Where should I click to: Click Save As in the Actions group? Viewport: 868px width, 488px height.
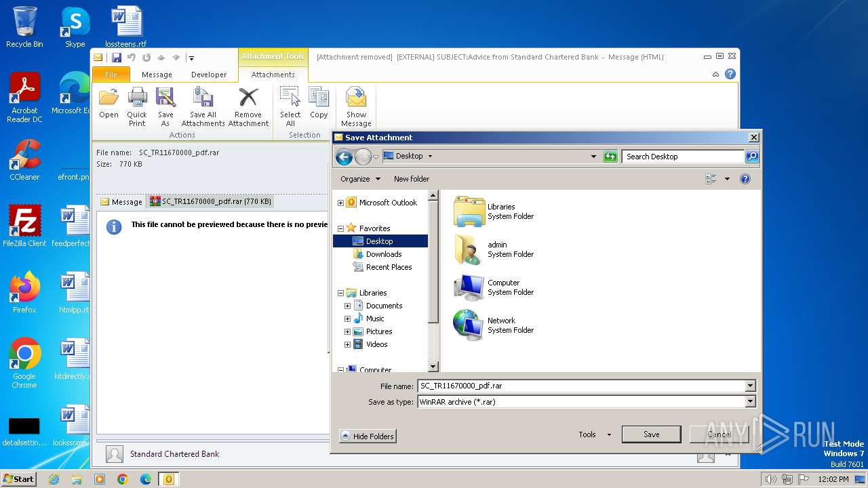tap(165, 106)
